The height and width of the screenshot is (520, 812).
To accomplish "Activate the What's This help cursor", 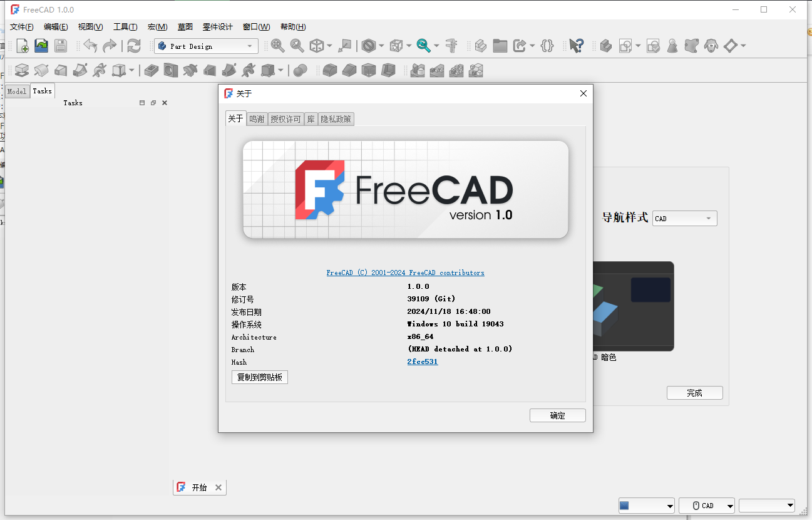I will tap(576, 46).
